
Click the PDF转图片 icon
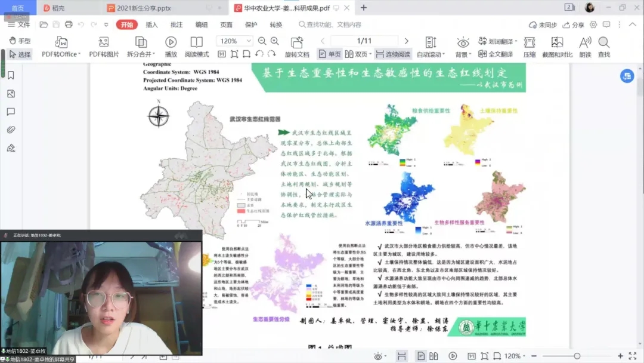pyautogui.click(x=104, y=42)
